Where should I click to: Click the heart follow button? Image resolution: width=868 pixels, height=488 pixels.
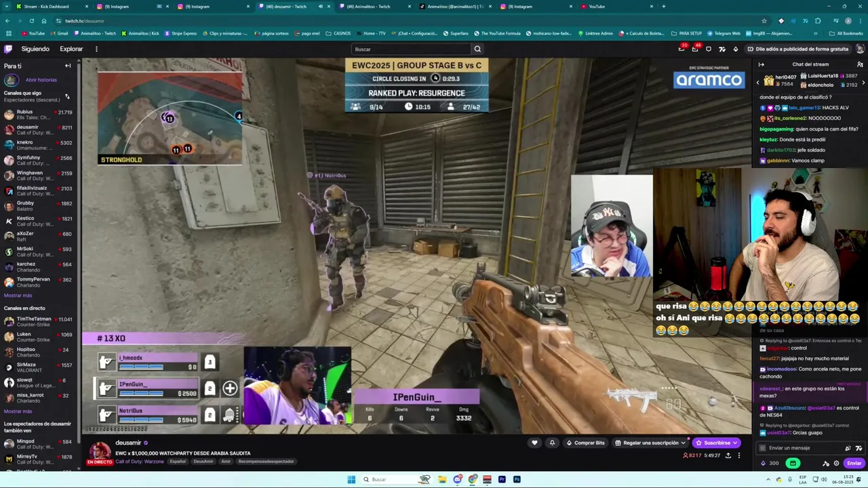point(534,443)
